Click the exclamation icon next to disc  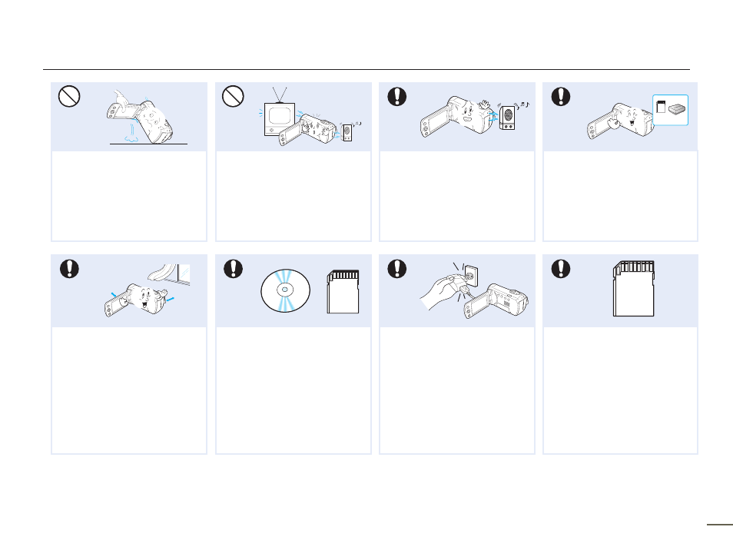tap(233, 269)
